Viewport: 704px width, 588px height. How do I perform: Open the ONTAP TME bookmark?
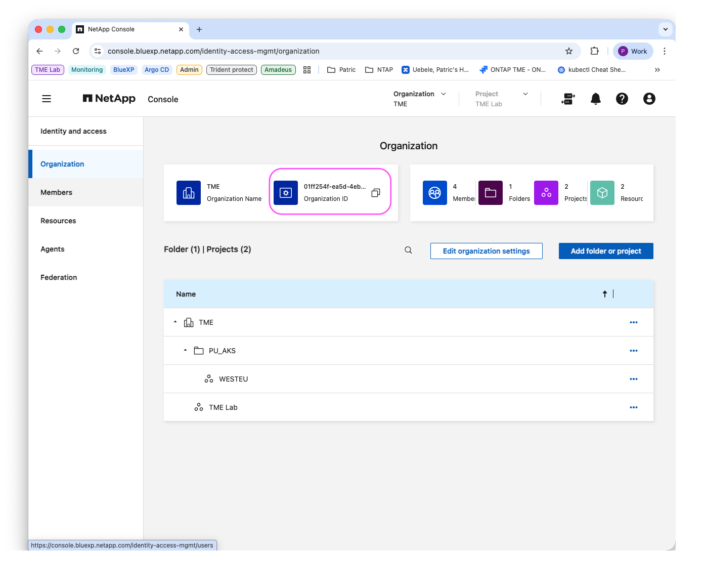pyautogui.click(x=513, y=70)
